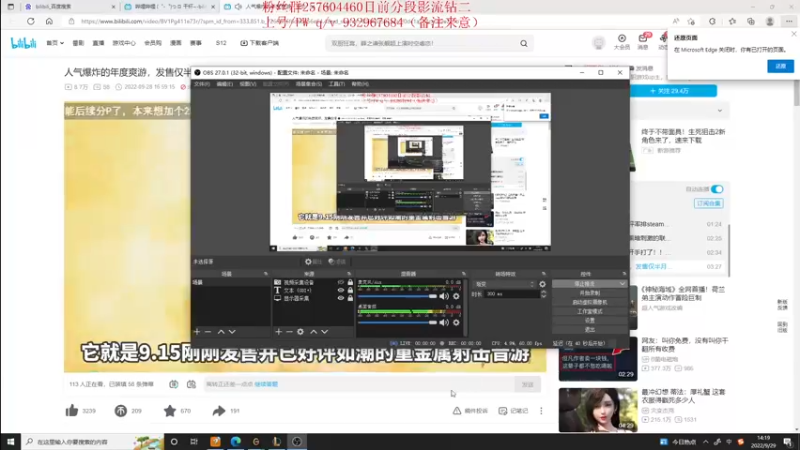Toggle visibility of text (GDI+) source
This screenshot has height=450, width=800.
341,290
